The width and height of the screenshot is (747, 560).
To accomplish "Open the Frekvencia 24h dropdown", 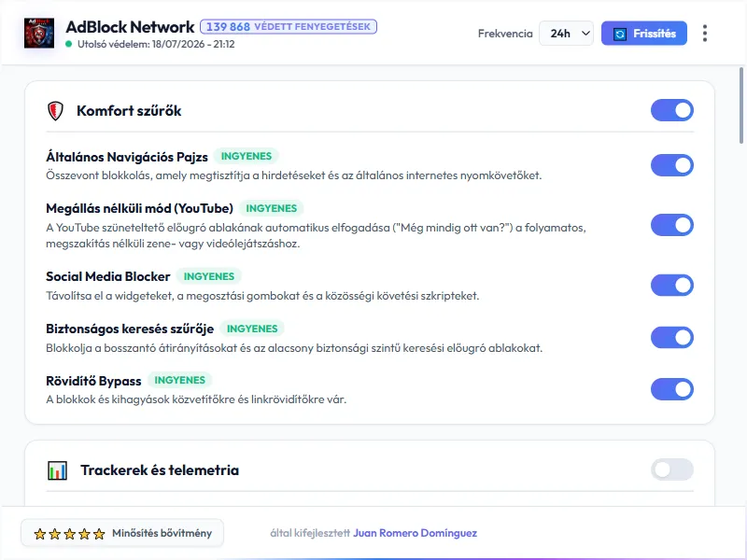I will click(566, 34).
